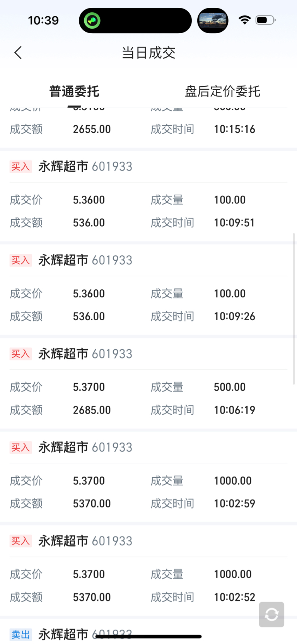
Task: Switch to 盘后定价委托 tab
Action: pyautogui.click(x=222, y=92)
